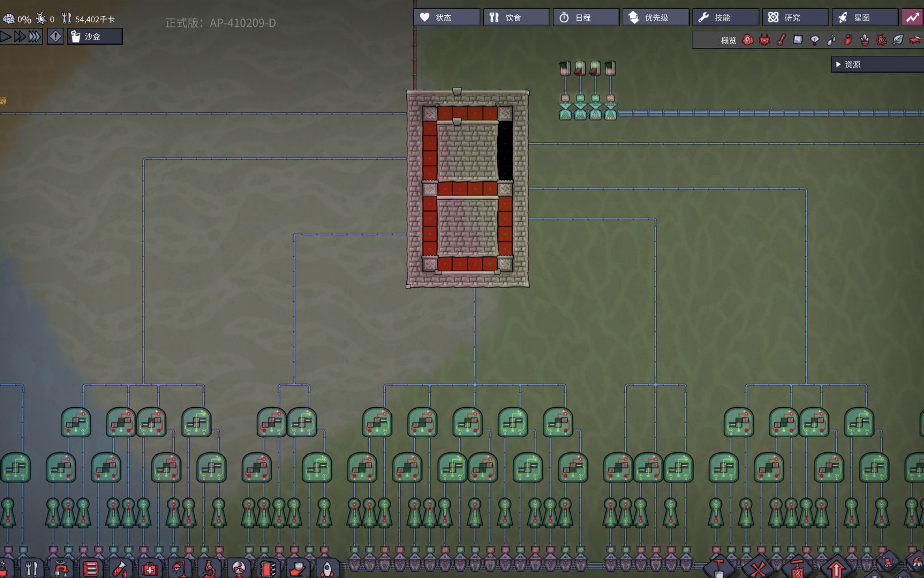This screenshot has height=578, width=924.
Task: Open the Rocketry build category
Action: tap(328, 569)
